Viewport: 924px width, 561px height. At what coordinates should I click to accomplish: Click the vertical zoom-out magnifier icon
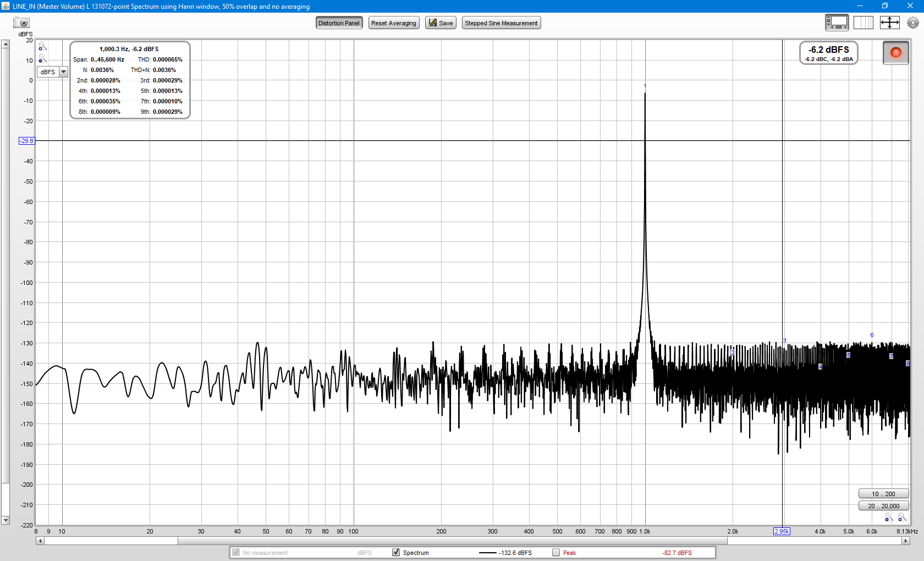[42, 59]
